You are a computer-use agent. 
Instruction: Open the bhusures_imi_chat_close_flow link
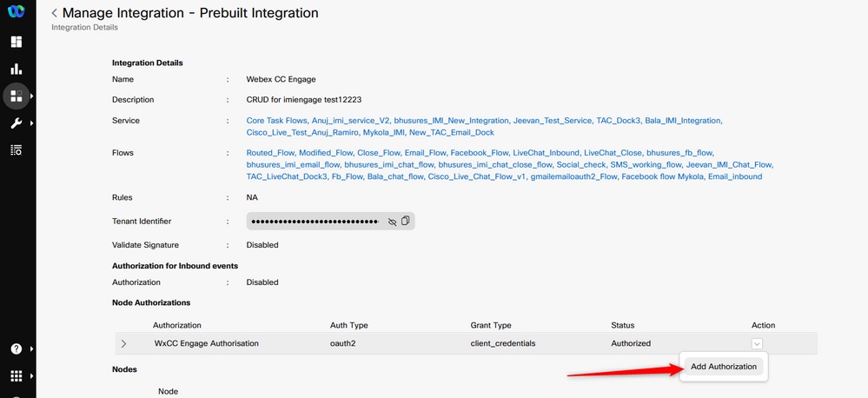click(495, 164)
